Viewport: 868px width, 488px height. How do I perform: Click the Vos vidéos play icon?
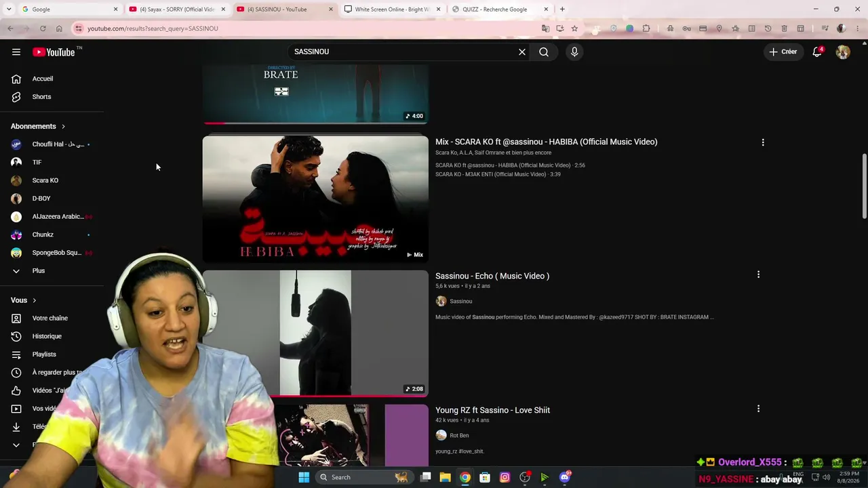coord(16,409)
